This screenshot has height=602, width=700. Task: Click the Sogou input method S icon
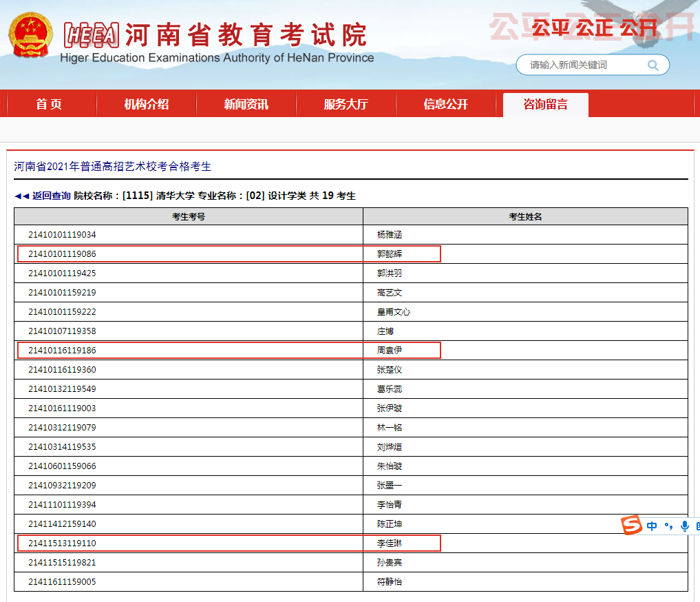pyautogui.click(x=631, y=525)
